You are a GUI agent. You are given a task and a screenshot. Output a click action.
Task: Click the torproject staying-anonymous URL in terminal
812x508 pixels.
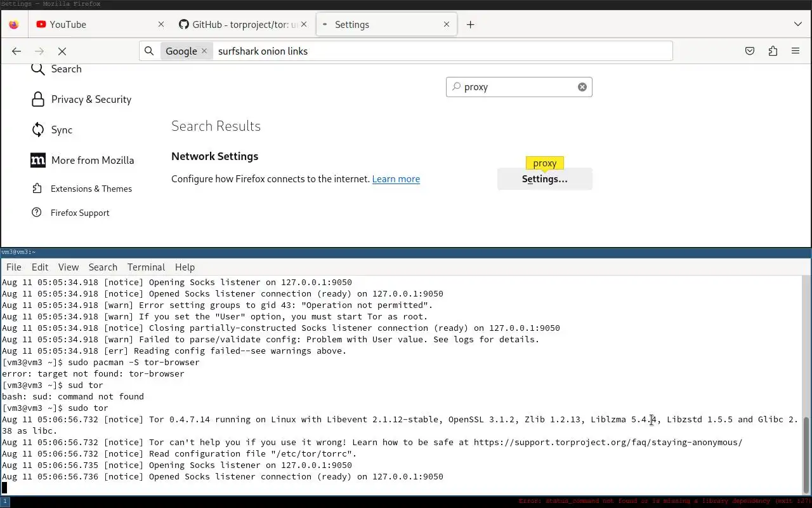(x=608, y=442)
